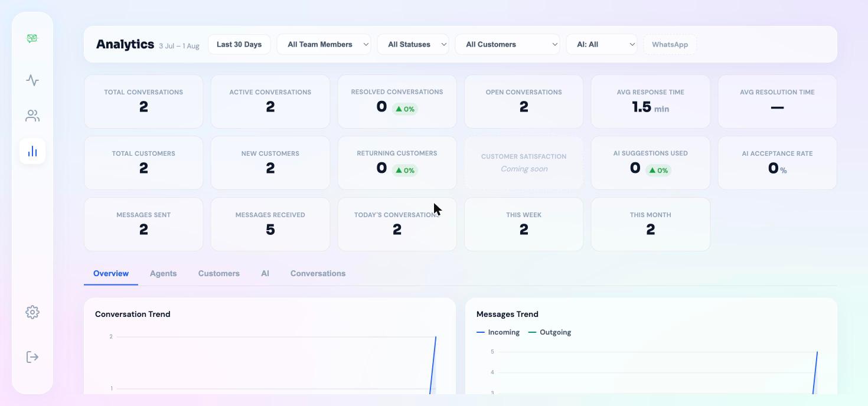Open the activity pulse sidebar icon
Viewport: 868px width, 406px height.
(32, 80)
